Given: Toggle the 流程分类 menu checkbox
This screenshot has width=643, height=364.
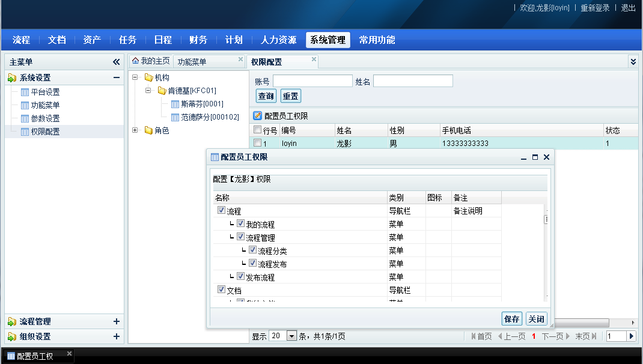Looking at the screenshot, I should coord(253,250).
